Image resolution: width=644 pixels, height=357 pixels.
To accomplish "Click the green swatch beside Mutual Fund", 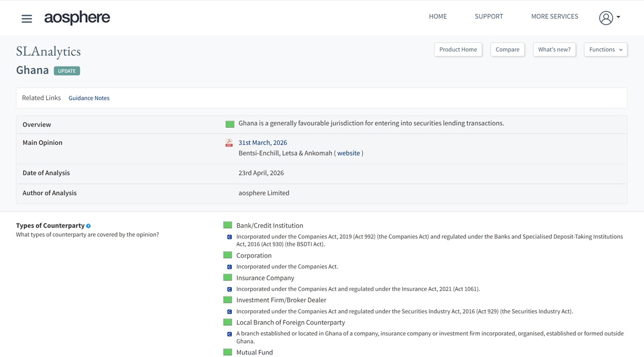I will (228, 352).
